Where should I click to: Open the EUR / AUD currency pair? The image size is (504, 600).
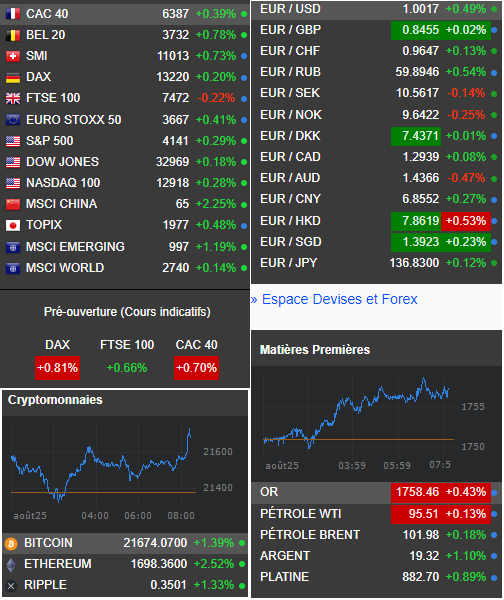(x=290, y=178)
